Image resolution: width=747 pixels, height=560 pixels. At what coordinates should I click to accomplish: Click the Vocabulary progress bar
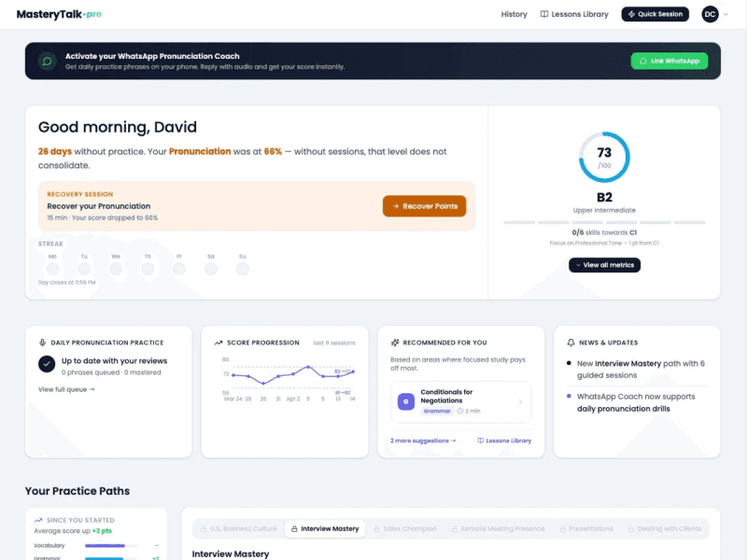[x=110, y=546]
